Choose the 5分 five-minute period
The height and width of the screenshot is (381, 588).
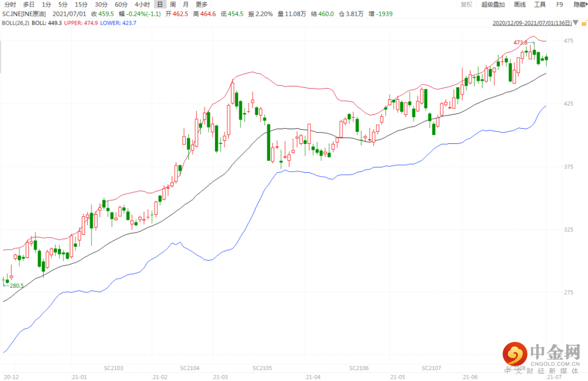63,4
